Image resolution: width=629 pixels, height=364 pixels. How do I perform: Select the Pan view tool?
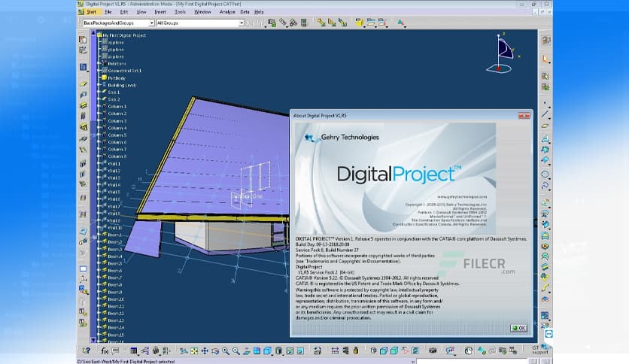click(x=205, y=351)
